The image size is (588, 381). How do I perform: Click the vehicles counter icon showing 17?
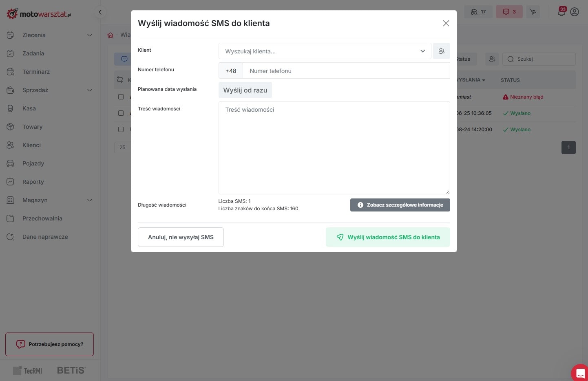pos(478,12)
